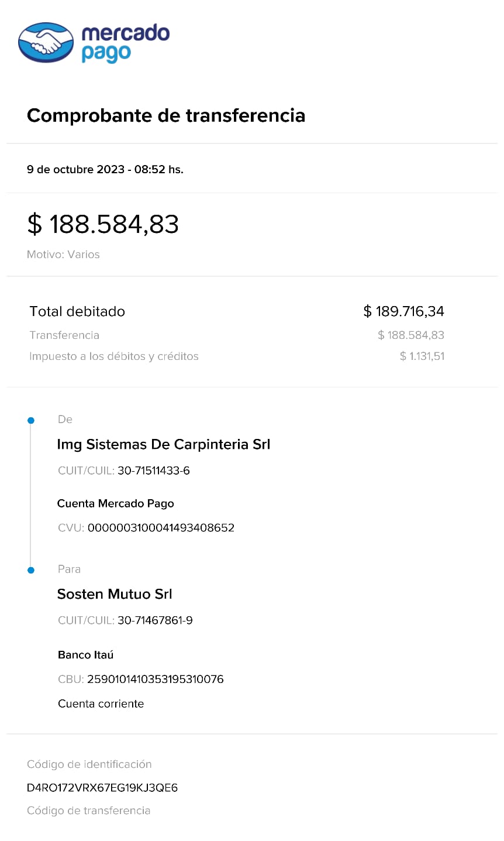Click the mercado pago wordmark
The height and width of the screenshot is (841, 504).
(125, 43)
